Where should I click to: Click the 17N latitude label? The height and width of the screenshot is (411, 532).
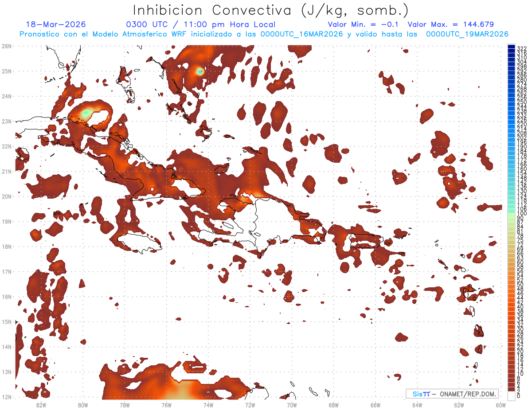pyautogui.click(x=6, y=271)
